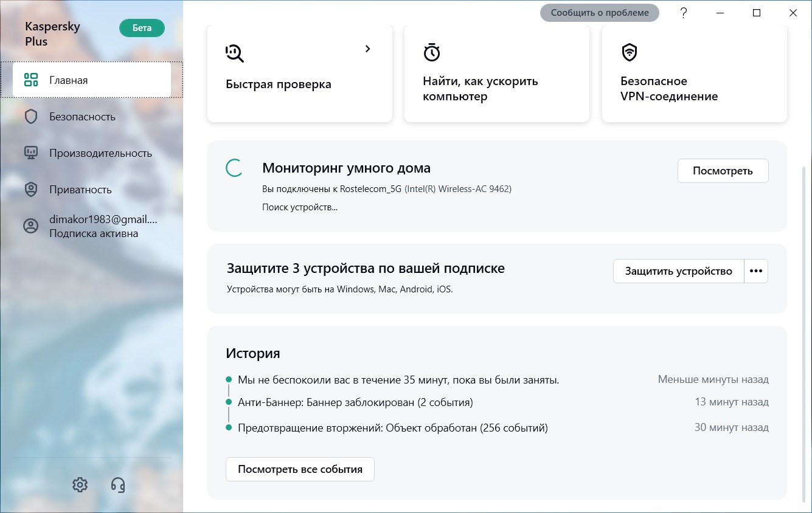Open the Безопасность section
The image size is (812, 513).
[x=91, y=117]
